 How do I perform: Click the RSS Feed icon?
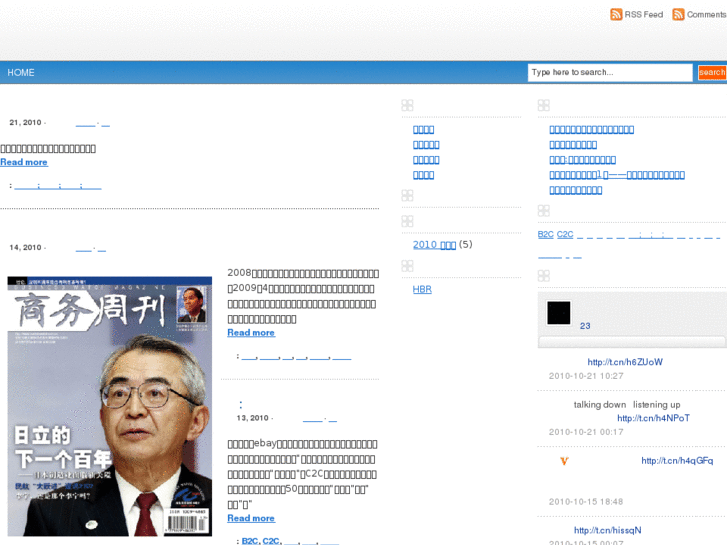pos(616,14)
